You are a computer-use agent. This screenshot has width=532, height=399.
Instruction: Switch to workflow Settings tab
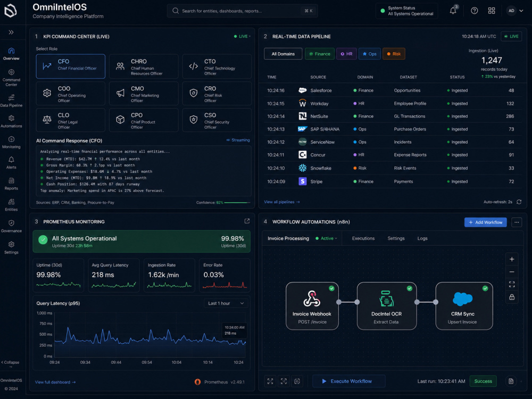point(396,238)
